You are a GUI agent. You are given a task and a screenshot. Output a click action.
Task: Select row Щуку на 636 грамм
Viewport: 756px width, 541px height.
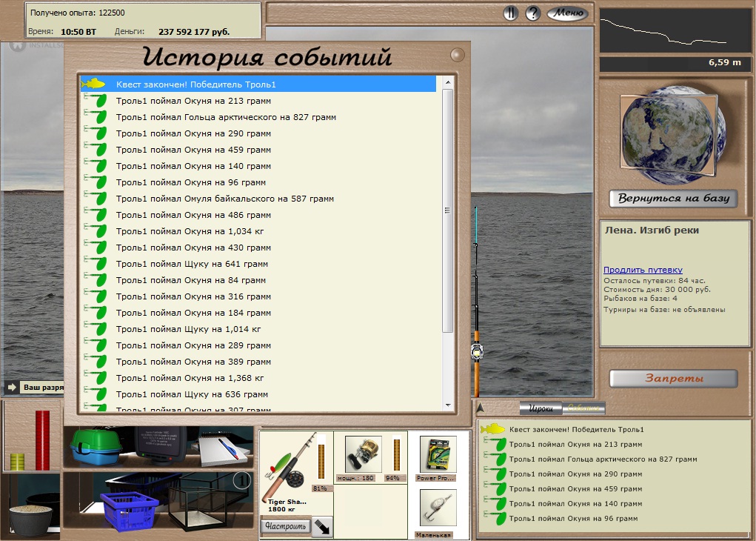pos(258,395)
